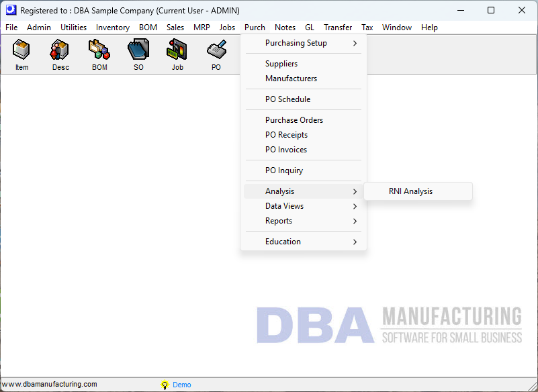The image size is (538, 392).
Task: Open the MRP menu
Action: coord(201,28)
